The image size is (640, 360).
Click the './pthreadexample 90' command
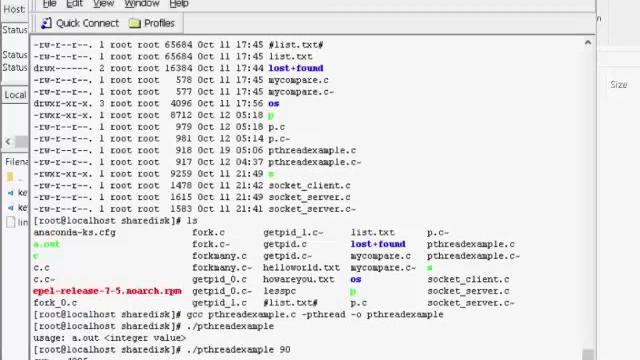(x=238, y=350)
